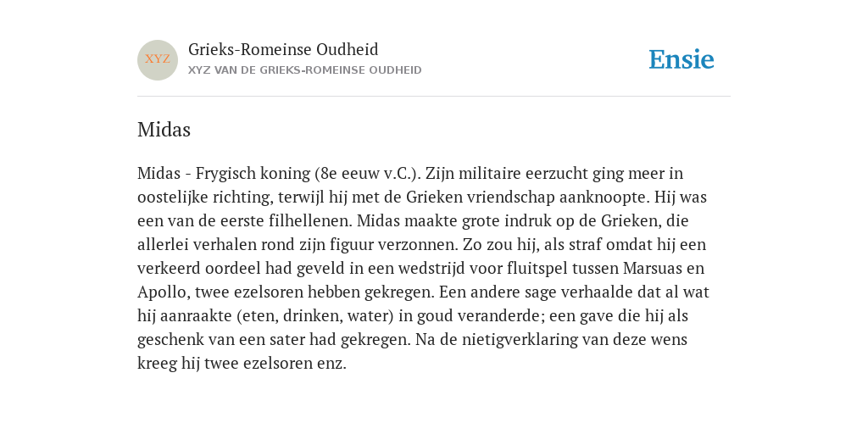Screen dimensions: 868x434
Task: Click the Midas heading
Action: click(x=164, y=130)
